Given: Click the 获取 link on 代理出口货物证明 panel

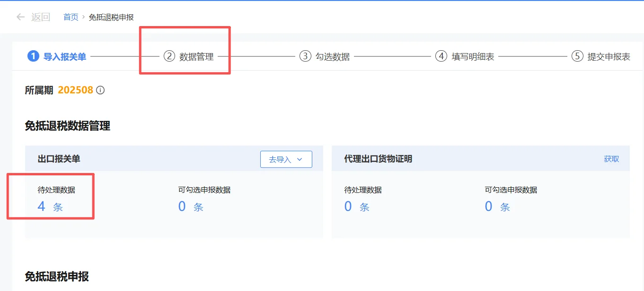Looking at the screenshot, I should (612, 159).
